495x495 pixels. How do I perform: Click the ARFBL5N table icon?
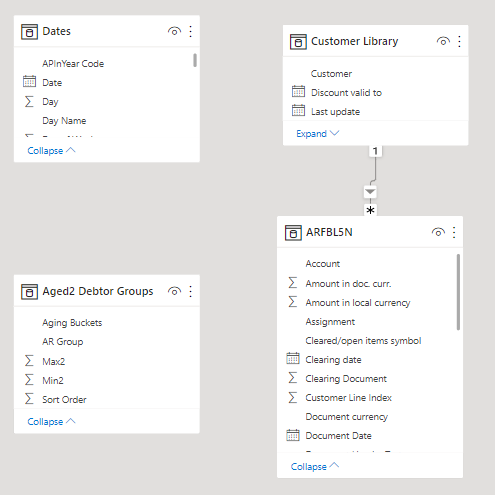point(293,233)
